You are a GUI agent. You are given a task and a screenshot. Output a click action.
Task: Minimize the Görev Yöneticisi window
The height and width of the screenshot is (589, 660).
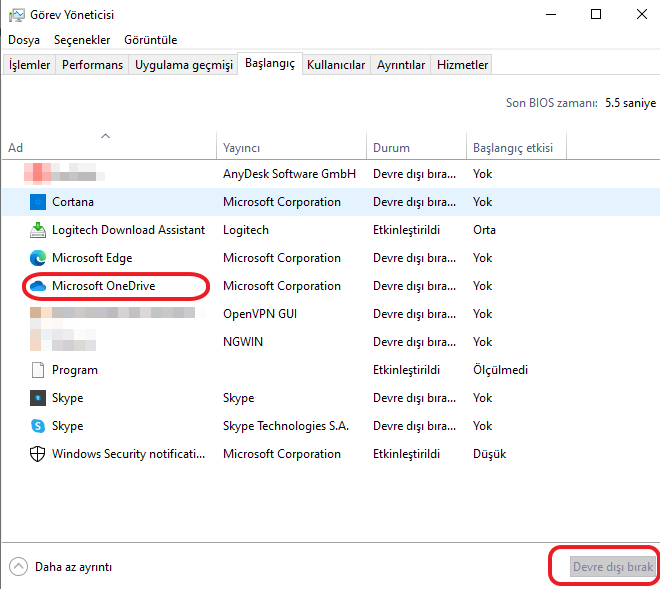(551, 15)
